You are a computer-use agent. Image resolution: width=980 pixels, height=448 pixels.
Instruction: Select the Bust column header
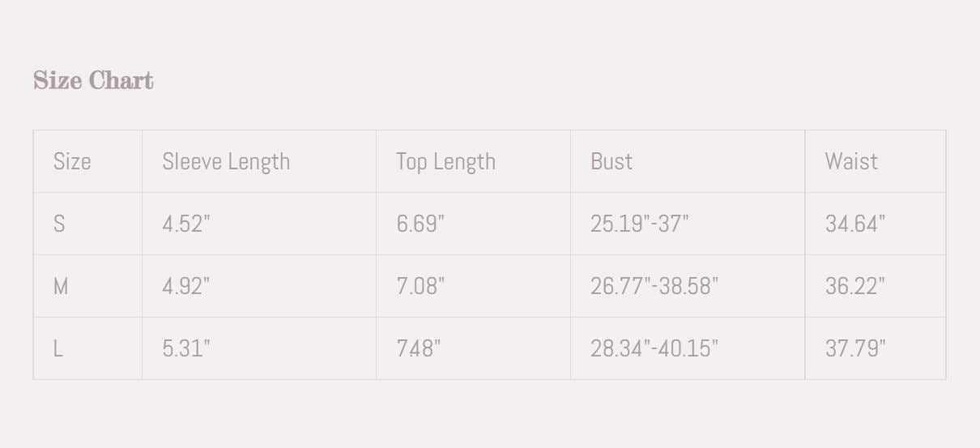tap(611, 161)
